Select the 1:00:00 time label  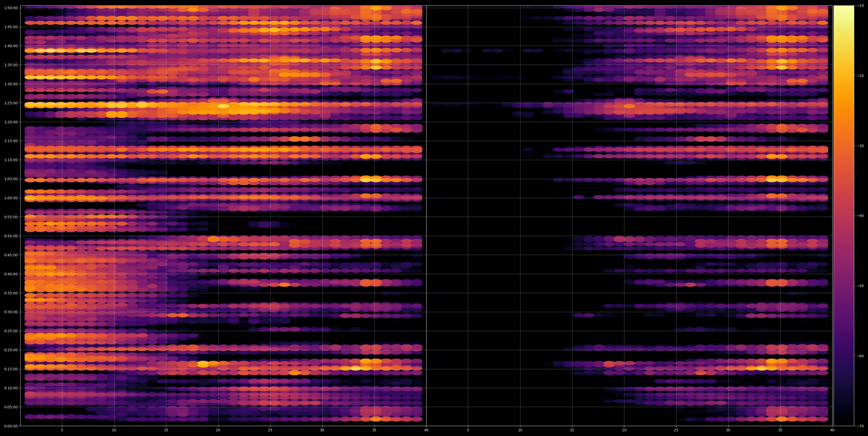pyautogui.click(x=11, y=198)
